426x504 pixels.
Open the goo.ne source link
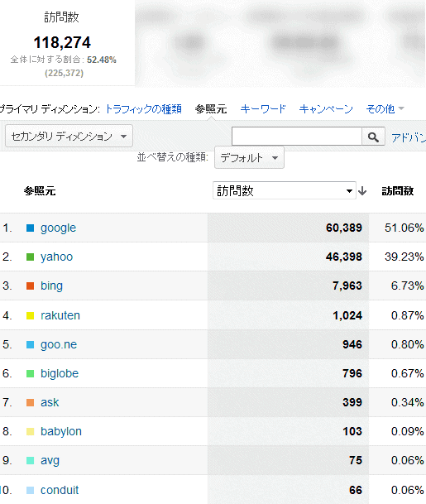point(59,344)
